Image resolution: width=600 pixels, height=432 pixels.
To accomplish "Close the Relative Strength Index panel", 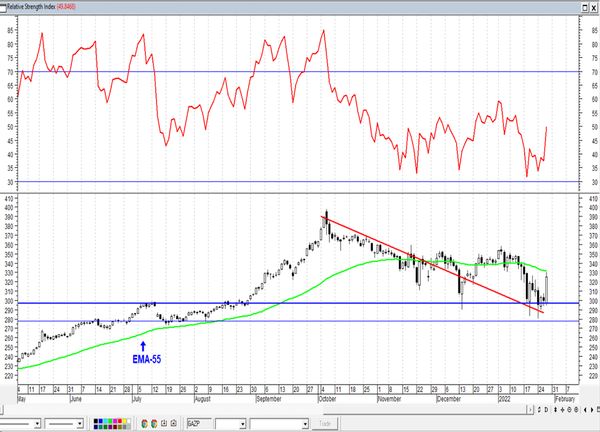I will pyautogui.click(x=594, y=6).
